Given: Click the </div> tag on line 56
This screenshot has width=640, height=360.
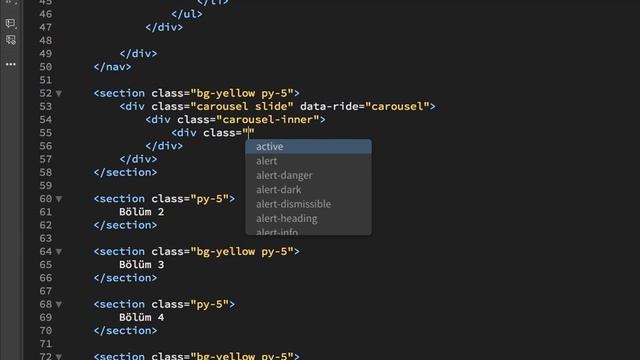Looking at the screenshot, I should tap(164, 146).
